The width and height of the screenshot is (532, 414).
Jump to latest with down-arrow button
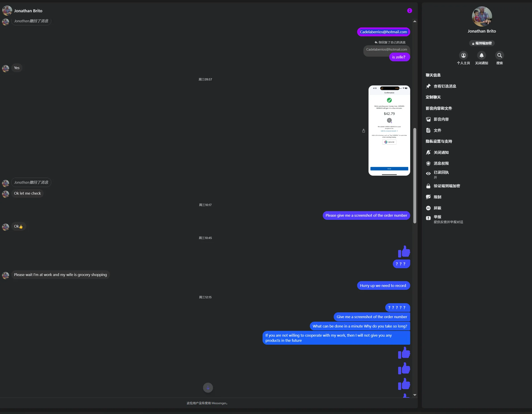pos(208,388)
